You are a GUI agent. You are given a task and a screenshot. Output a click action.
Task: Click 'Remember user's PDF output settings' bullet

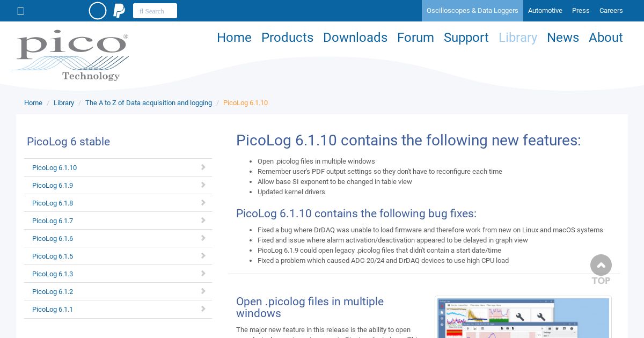point(380,172)
